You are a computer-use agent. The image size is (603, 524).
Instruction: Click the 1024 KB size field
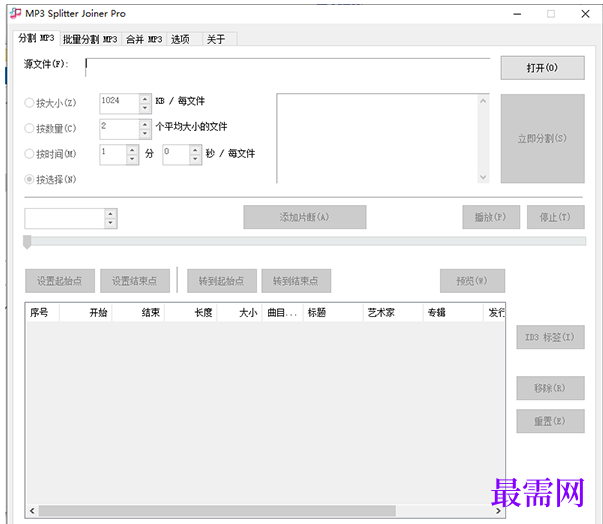coord(120,103)
